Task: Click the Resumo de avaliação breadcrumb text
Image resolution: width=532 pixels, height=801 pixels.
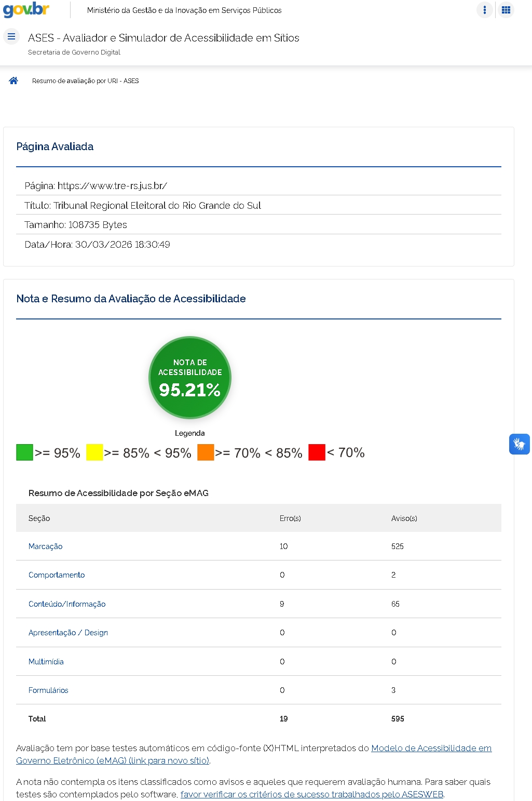Action: (86, 81)
